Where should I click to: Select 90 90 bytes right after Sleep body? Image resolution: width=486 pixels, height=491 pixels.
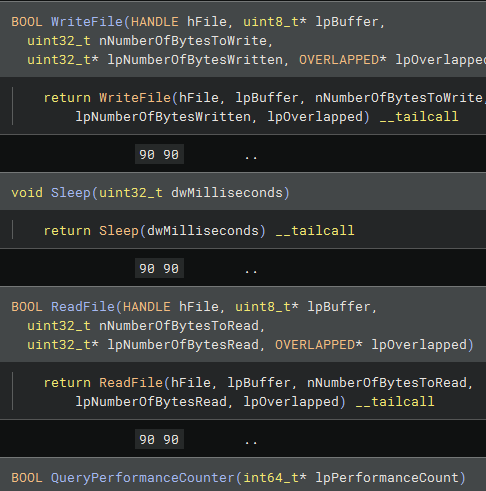click(159, 268)
